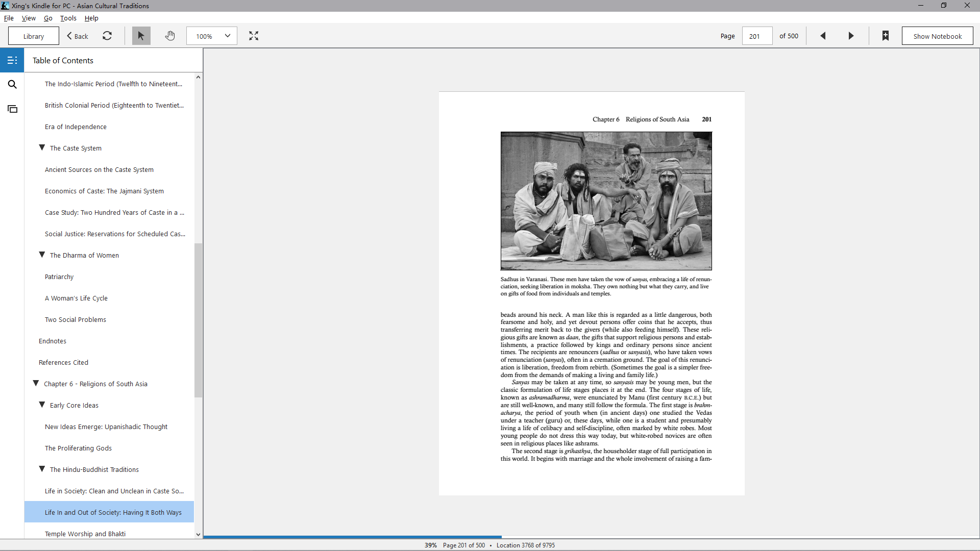The image size is (980, 551).
Task: Click the sync refresh icon
Action: [x=107, y=36]
